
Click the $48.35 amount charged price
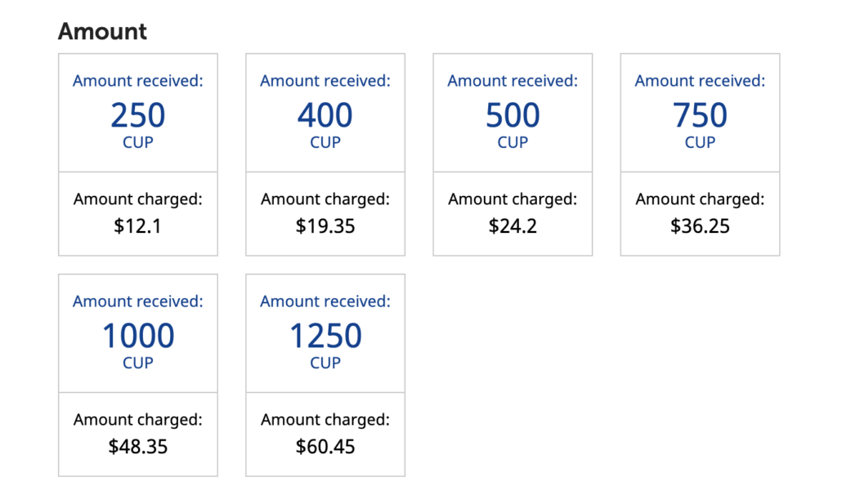(x=138, y=447)
